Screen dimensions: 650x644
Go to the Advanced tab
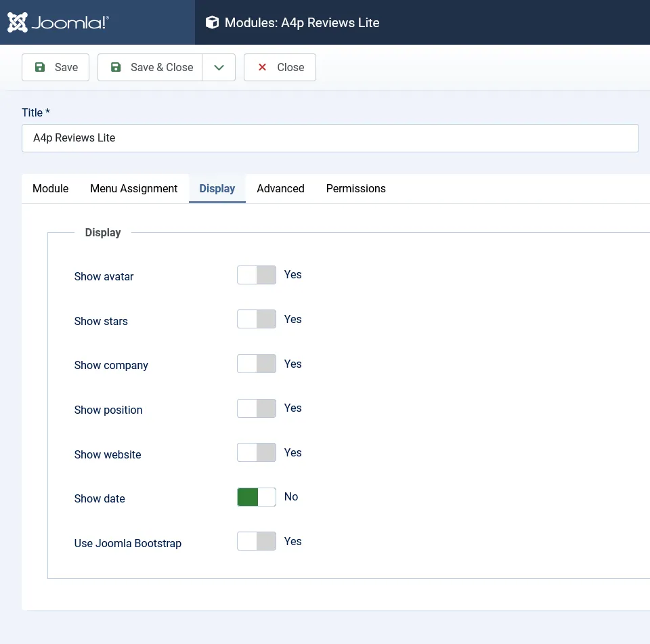click(280, 189)
